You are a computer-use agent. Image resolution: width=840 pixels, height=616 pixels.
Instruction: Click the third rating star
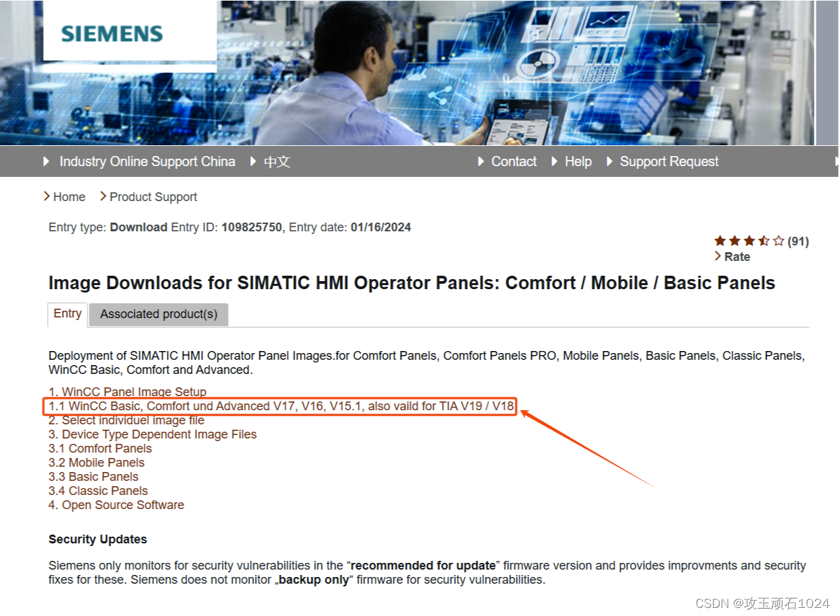coord(749,241)
